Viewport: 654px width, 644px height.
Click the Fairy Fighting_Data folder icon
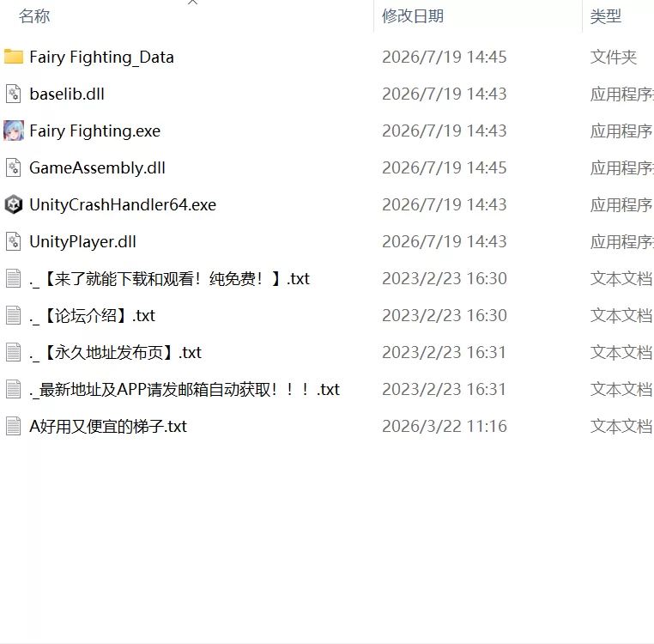tap(14, 57)
